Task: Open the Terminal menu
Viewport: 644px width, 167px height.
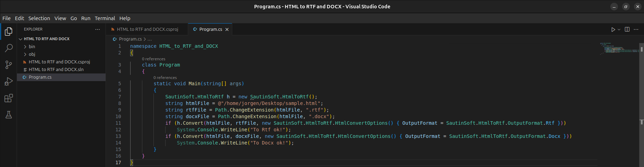Action: (104, 18)
